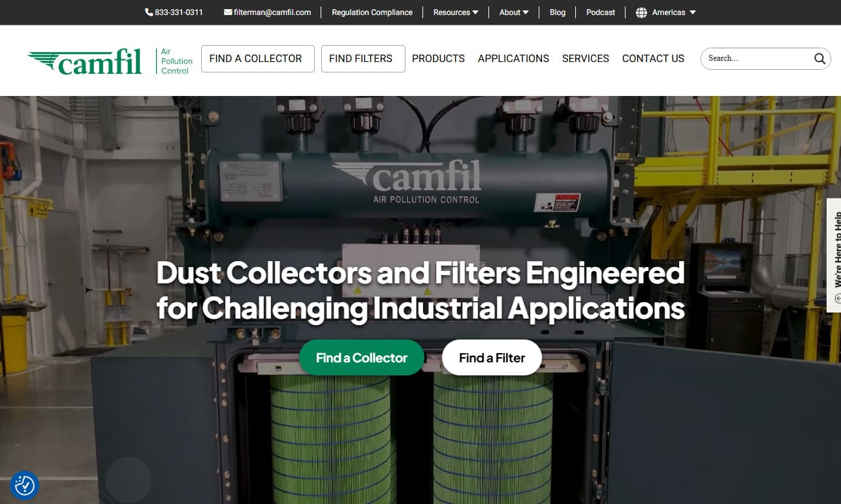
Task: Click into the Search text field
Action: (757, 59)
